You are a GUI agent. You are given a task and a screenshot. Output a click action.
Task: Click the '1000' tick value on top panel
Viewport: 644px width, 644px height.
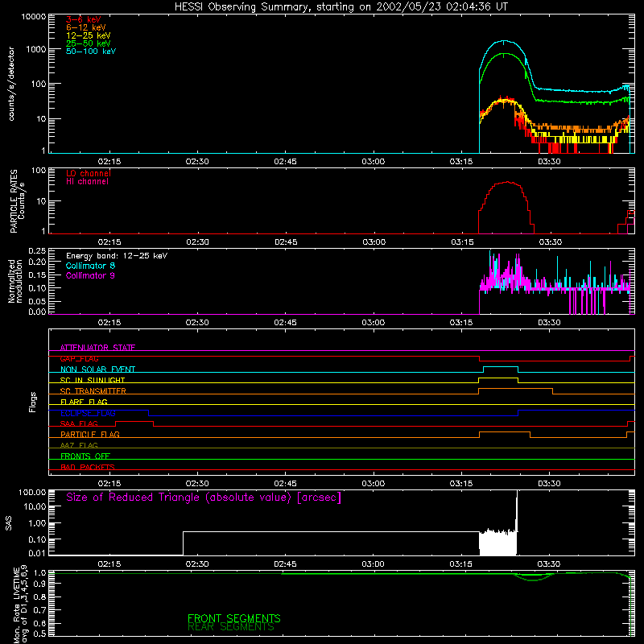[x=36, y=49]
